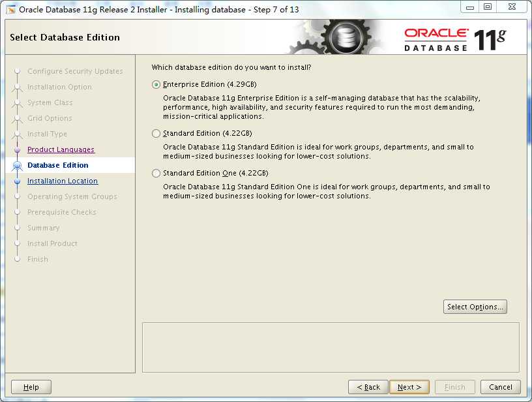This screenshot has height=402, width=532.
Task: Click Installation Option step
Action: (59, 87)
